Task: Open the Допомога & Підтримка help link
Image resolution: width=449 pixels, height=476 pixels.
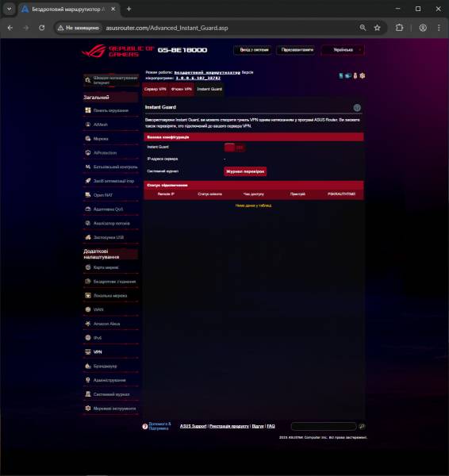Action: coord(159,426)
